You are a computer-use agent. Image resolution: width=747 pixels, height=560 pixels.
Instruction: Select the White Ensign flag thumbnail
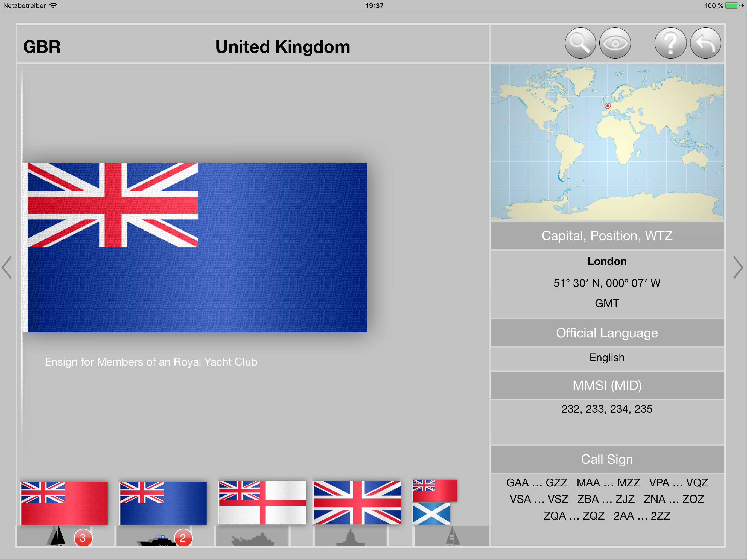click(x=262, y=503)
